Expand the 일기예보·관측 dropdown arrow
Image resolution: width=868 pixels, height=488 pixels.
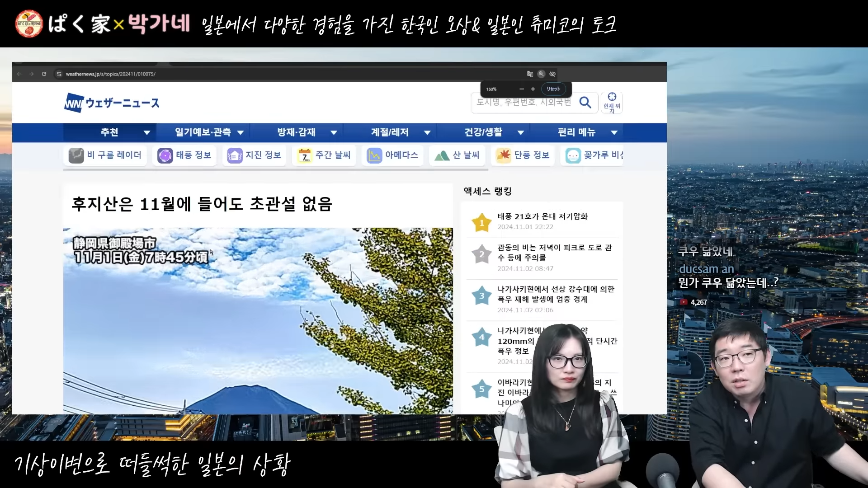coord(241,133)
